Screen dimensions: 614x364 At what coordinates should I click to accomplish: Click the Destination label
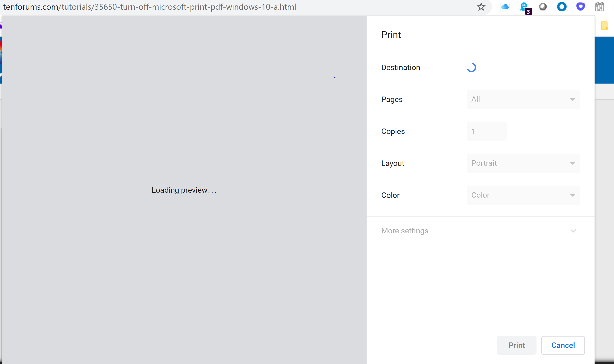click(x=400, y=67)
